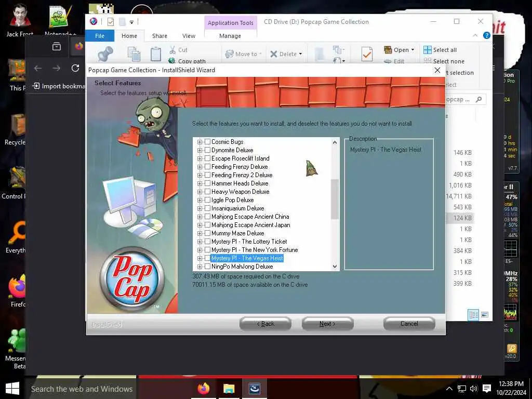Open the Manage ribbon tab

tap(230, 36)
